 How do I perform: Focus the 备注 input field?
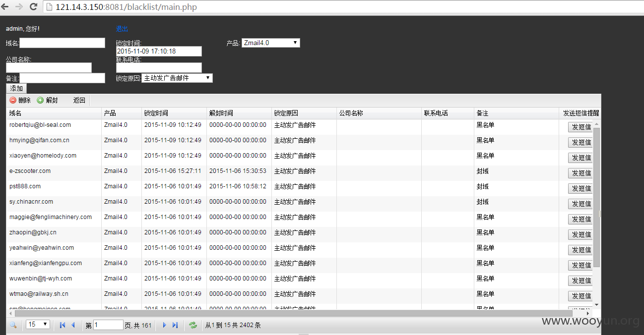(x=62, y=78)
